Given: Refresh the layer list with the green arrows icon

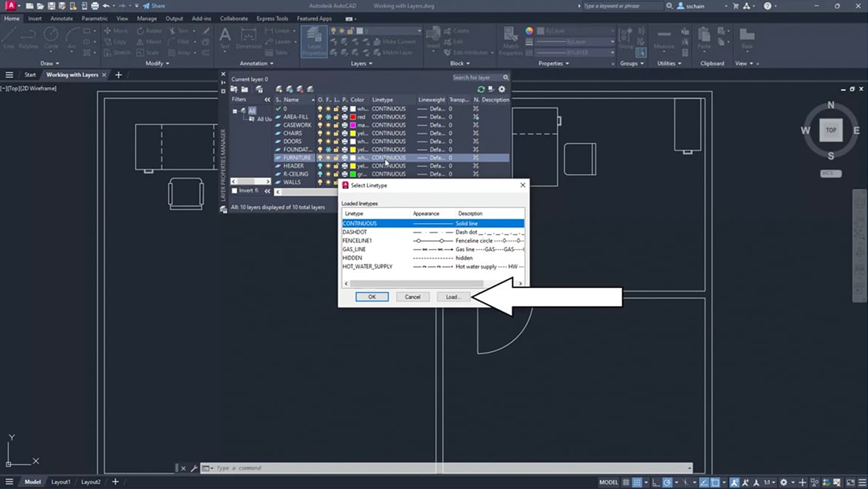Looking at the screenshot, I should [481, 90].
